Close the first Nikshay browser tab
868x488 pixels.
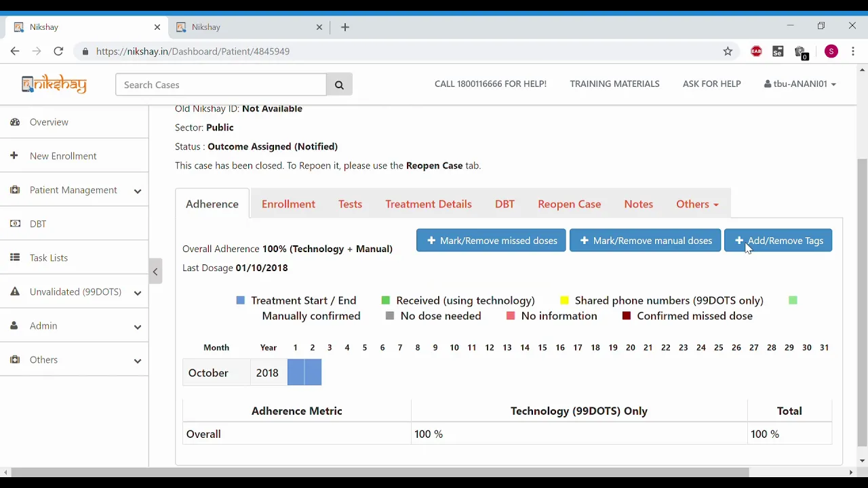[x=157, y=27]
